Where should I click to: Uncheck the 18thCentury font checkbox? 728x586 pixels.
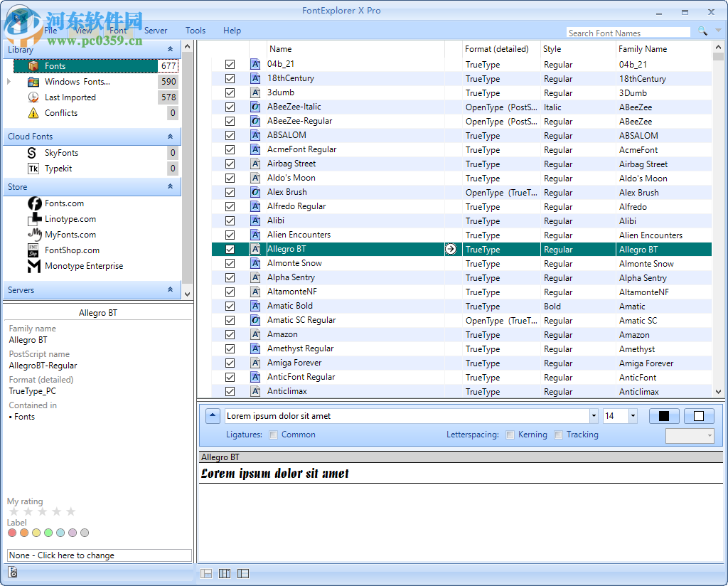click(230, 78)
